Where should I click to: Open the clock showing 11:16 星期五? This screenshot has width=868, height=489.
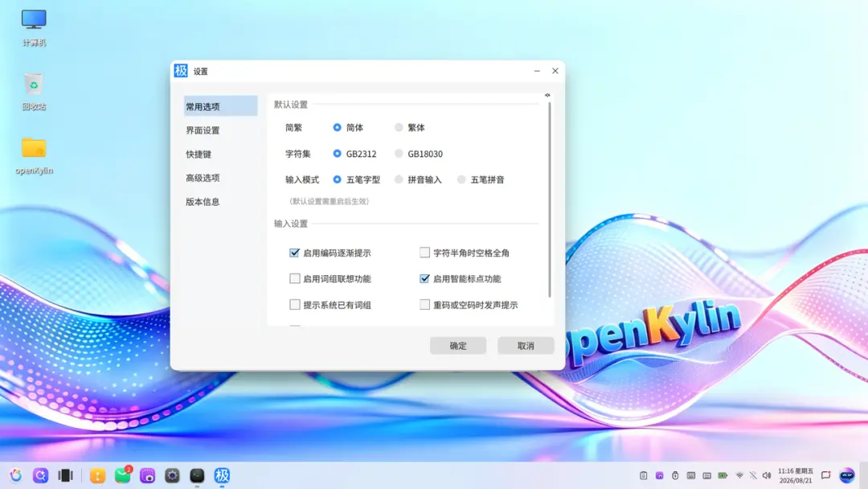coord(796,475)
